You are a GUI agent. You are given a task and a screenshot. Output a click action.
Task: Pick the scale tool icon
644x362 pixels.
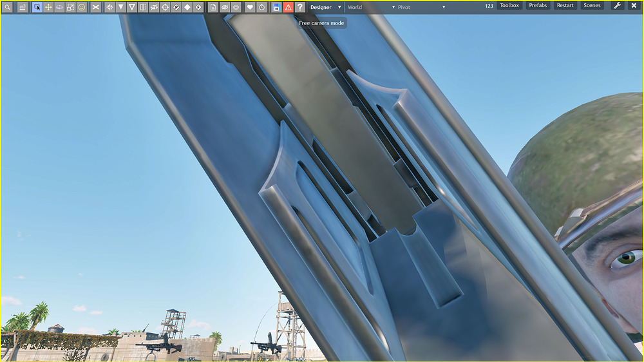coord(70,7)
